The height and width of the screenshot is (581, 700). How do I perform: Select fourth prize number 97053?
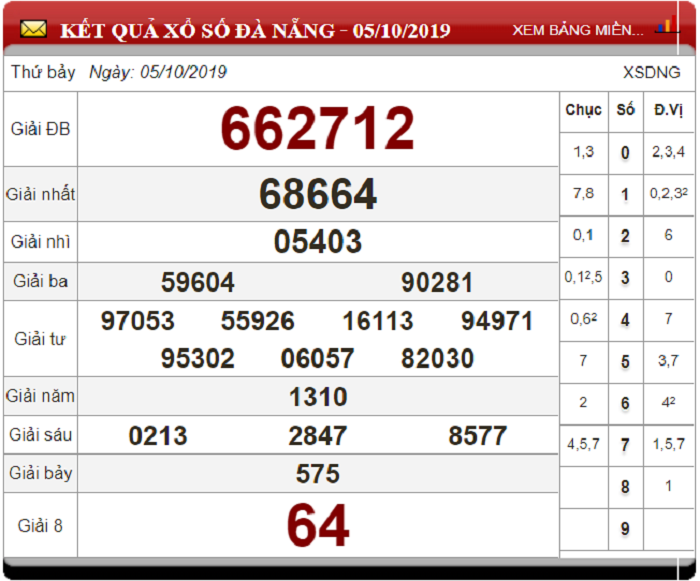pyautogui.click(x=138, y=321)
